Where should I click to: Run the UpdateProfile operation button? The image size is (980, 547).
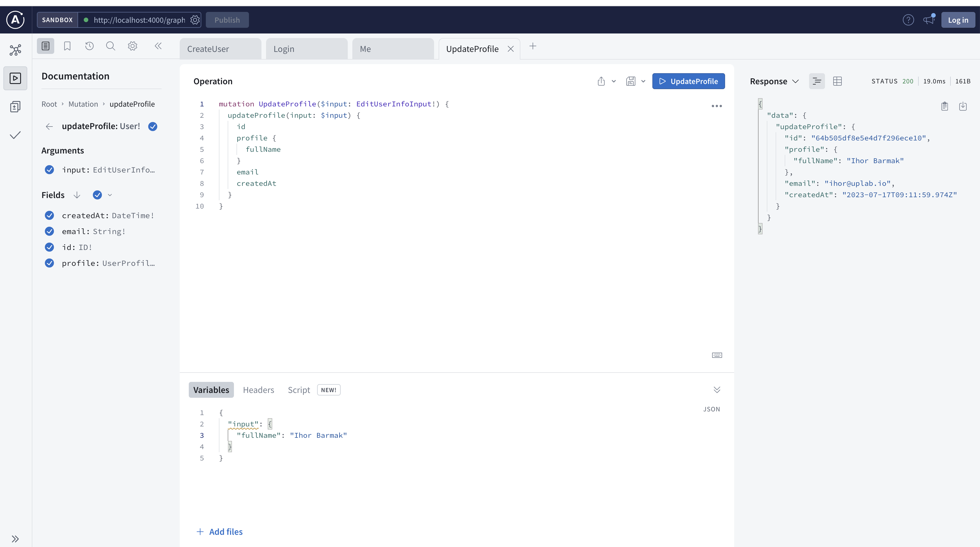688,81
